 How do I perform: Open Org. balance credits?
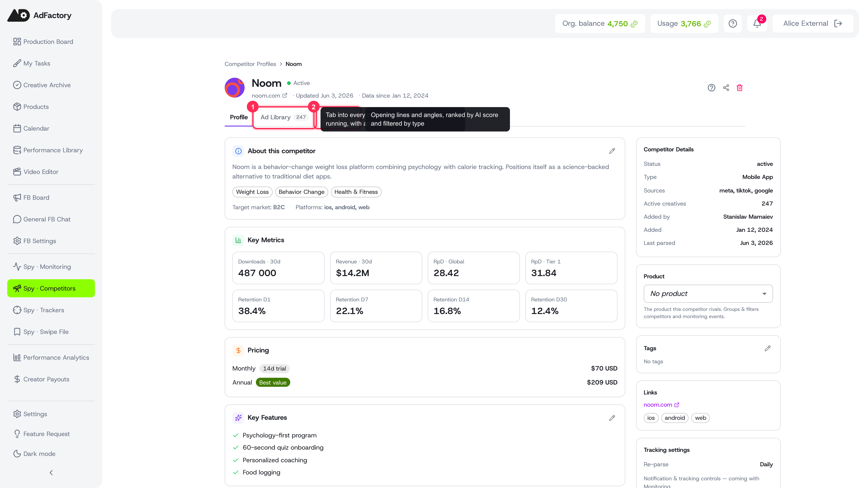tap(600, 23)
